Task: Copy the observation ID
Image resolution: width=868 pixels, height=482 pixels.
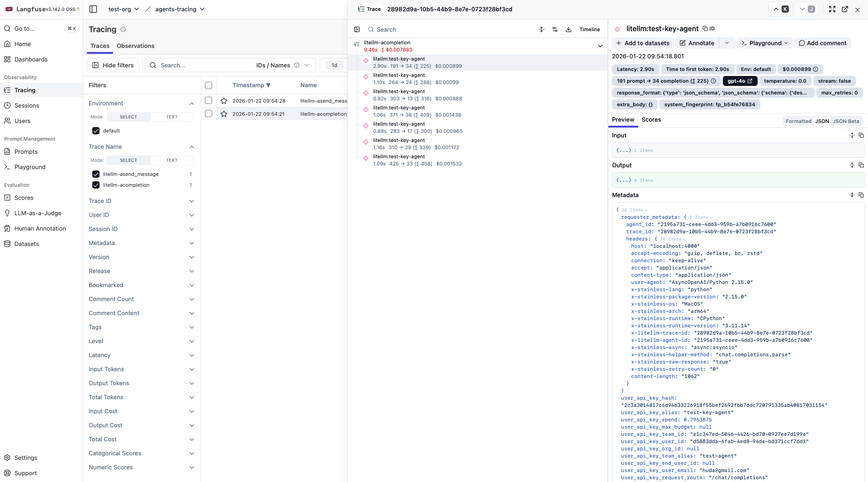Action: click(708, 28)
